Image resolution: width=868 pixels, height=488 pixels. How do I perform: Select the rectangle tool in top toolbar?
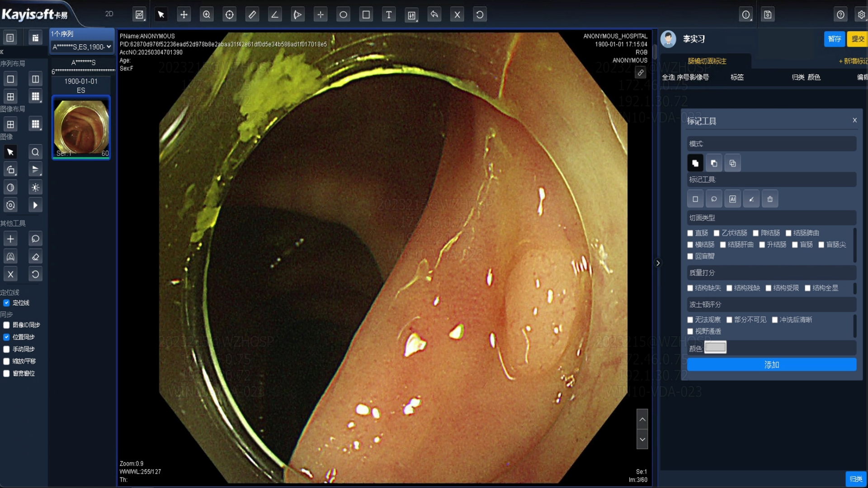click(366, 14)
